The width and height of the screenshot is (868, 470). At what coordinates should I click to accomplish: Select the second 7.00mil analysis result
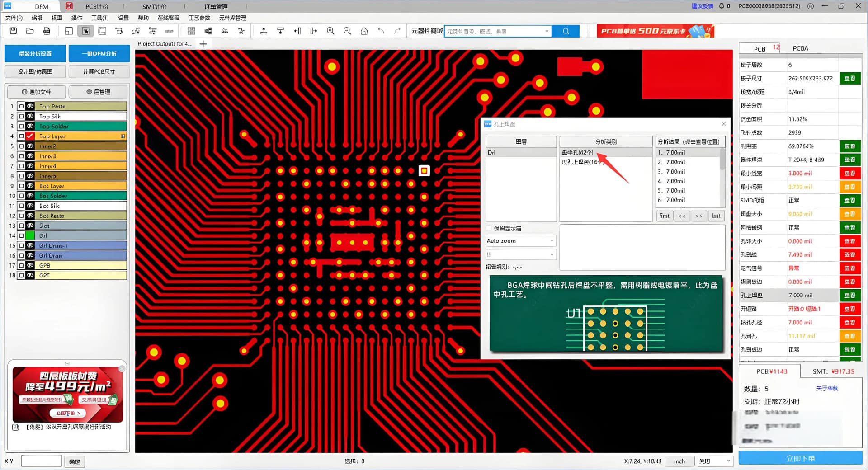click(x=675, y=162)
